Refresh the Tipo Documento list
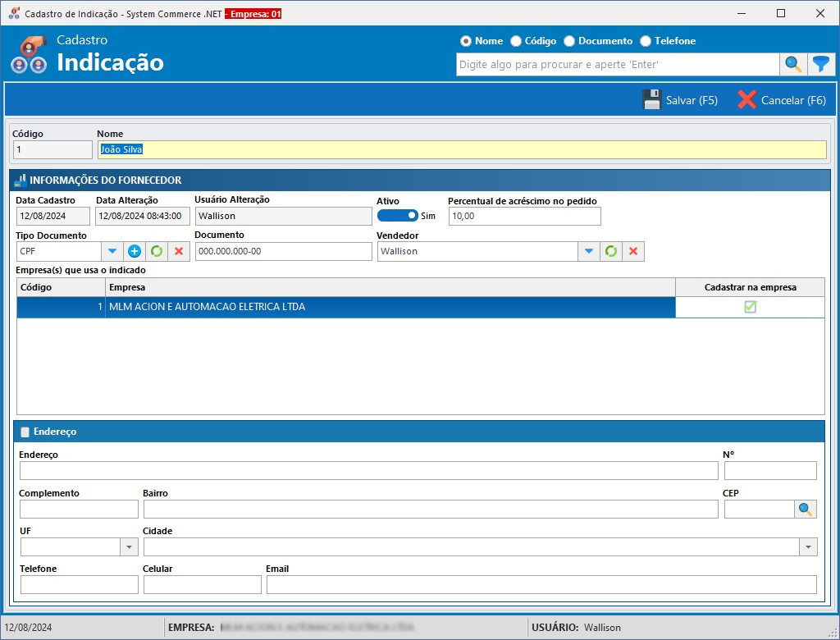The width and height of the screenshot is (840, 640). click(x=157, y=252)
